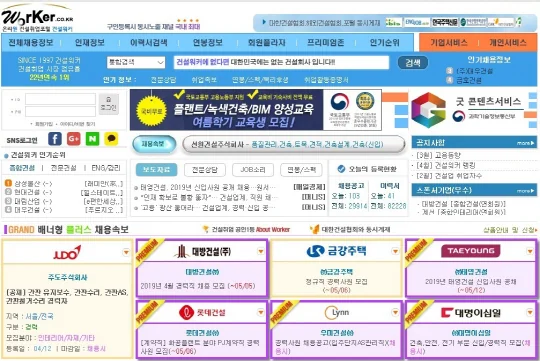This screenshot has width=540, height=361.
Task: Click the TAEYOUNG logo
Action: point(471,251)
